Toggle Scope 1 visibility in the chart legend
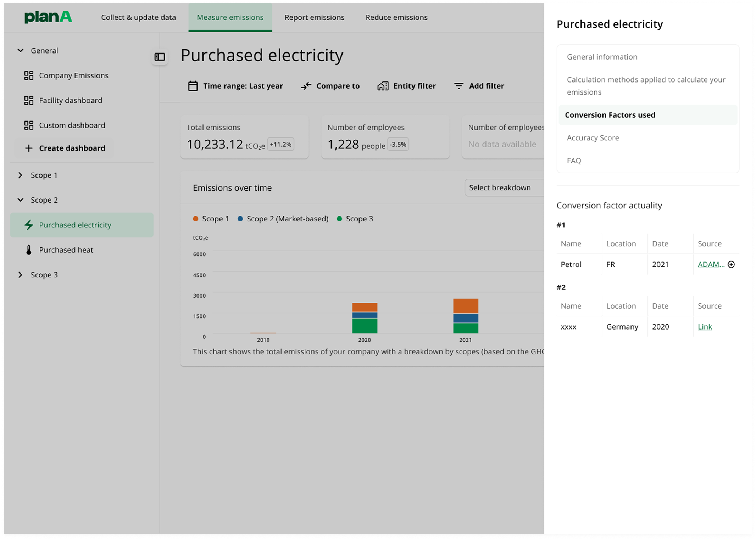 (x=211, y=219)
